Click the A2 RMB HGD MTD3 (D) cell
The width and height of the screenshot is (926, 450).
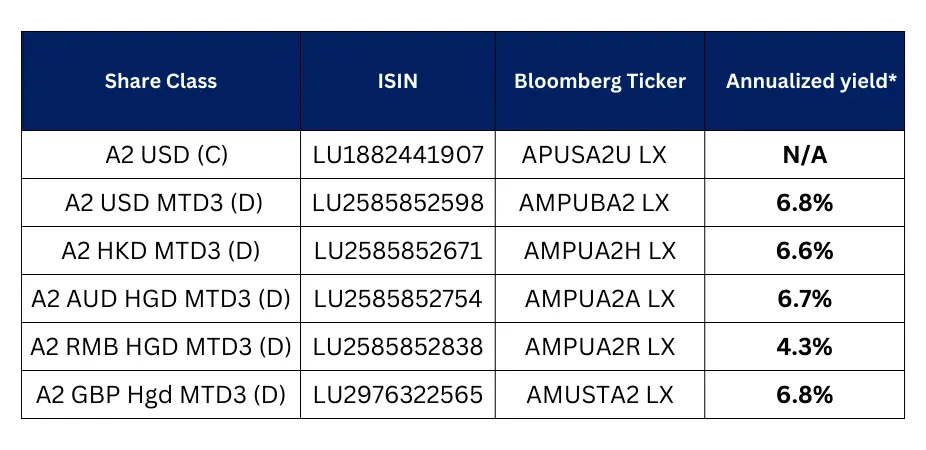pyautogui.click(x=161, y=347)
